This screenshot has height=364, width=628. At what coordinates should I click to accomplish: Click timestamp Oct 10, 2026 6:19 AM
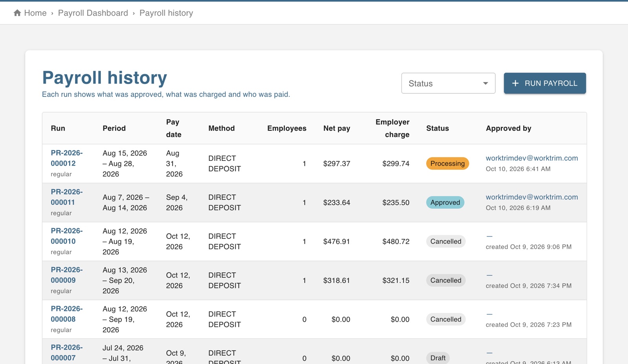(x=518, y=207)
